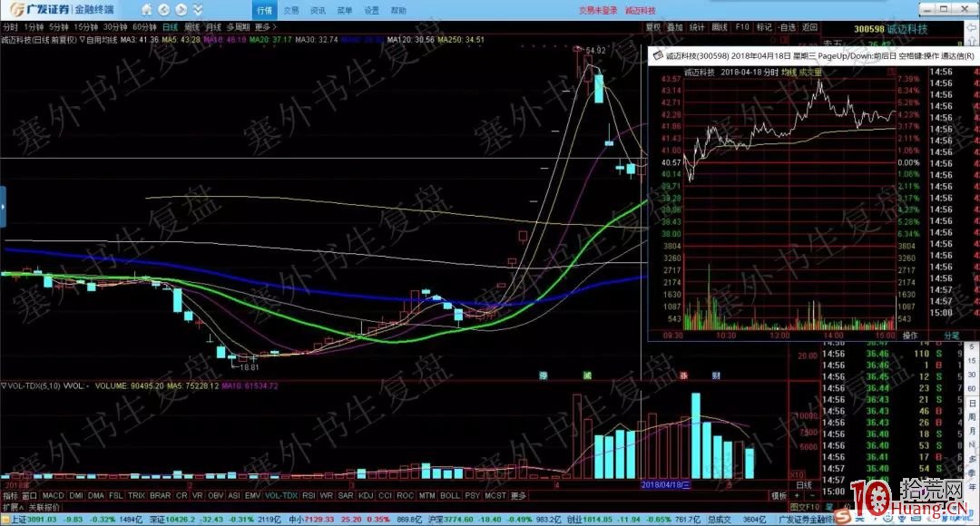This screenshot has height=526, width=980.
Task: Open the 交易 tab
Action: point(291,11)
